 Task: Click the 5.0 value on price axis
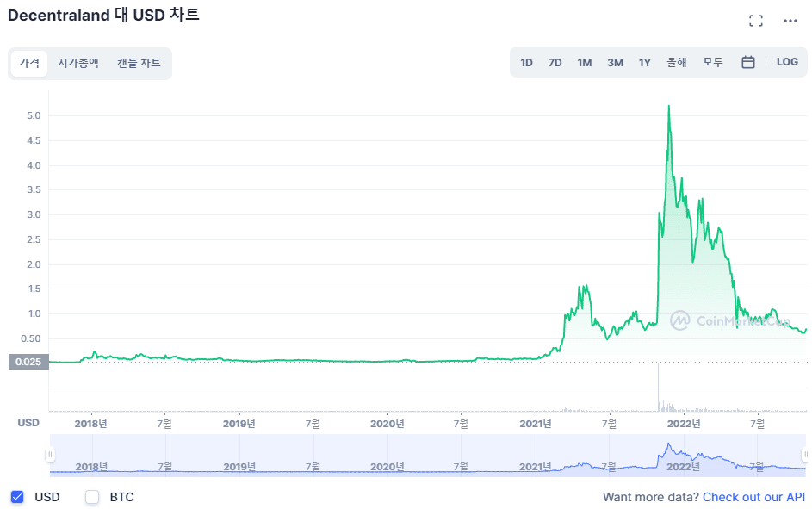(x=34, y=115)
